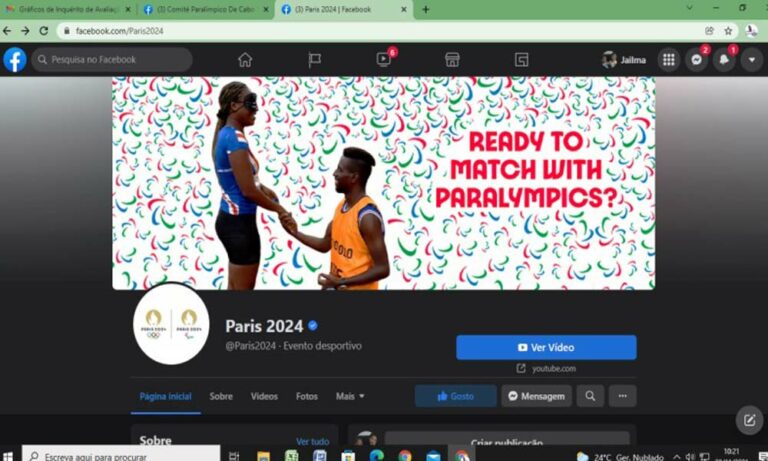Screen dimensions: 768x461
Task: Close the 'Paris 2024 | Facebook' browser tab
Action: [x=404, y=9]
